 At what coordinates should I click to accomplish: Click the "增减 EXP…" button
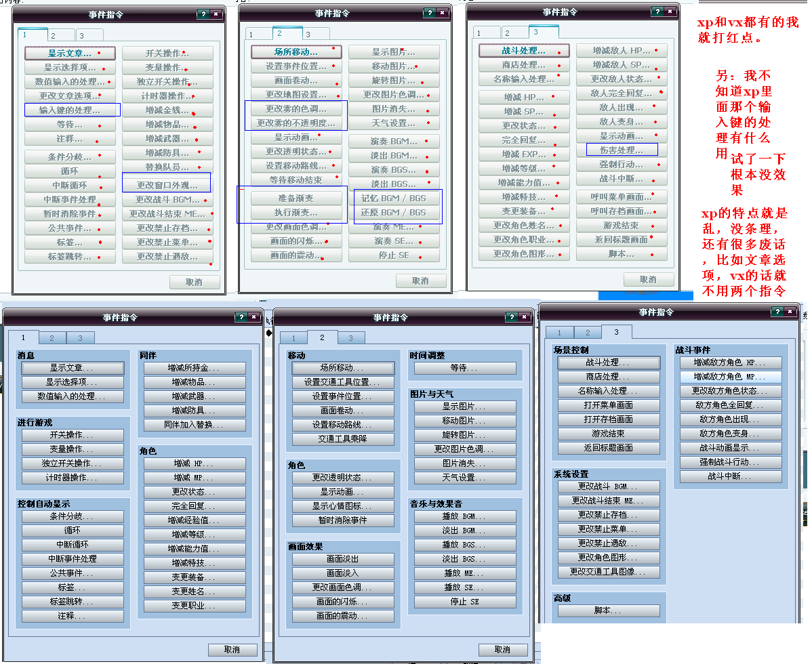coord(524,154)
